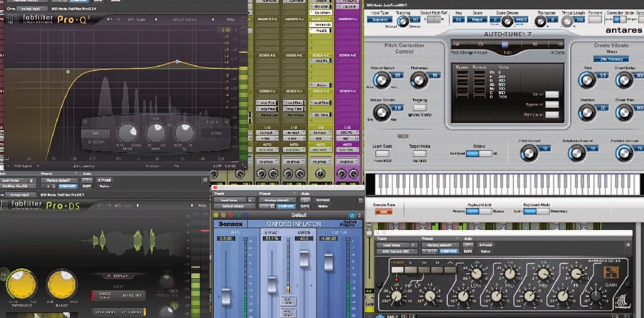The height and width of the screenshot is (318, 644).
Task: Click Pro-DS audition headphone icon
Action: pyautogui.click(x=4, y=273)
